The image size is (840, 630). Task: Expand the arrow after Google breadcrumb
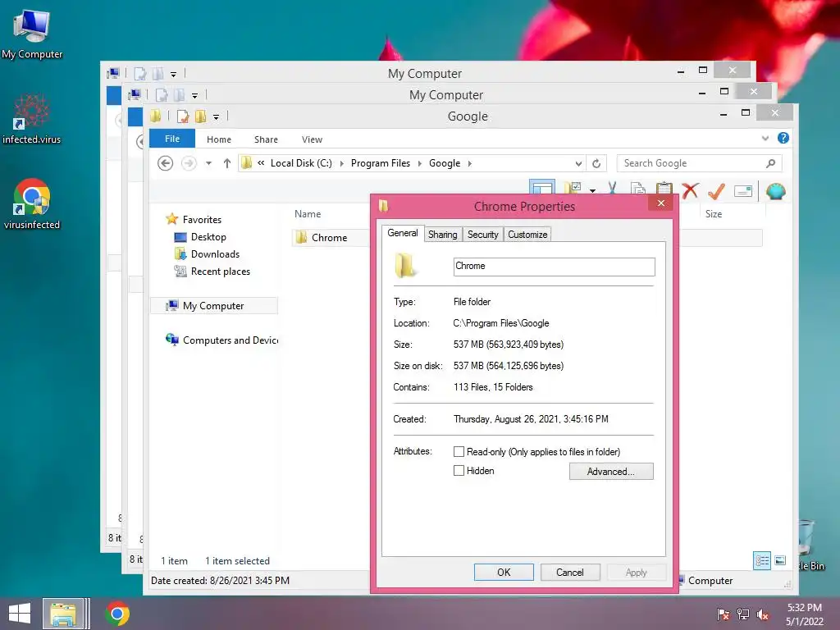click(x=470, y=163)
